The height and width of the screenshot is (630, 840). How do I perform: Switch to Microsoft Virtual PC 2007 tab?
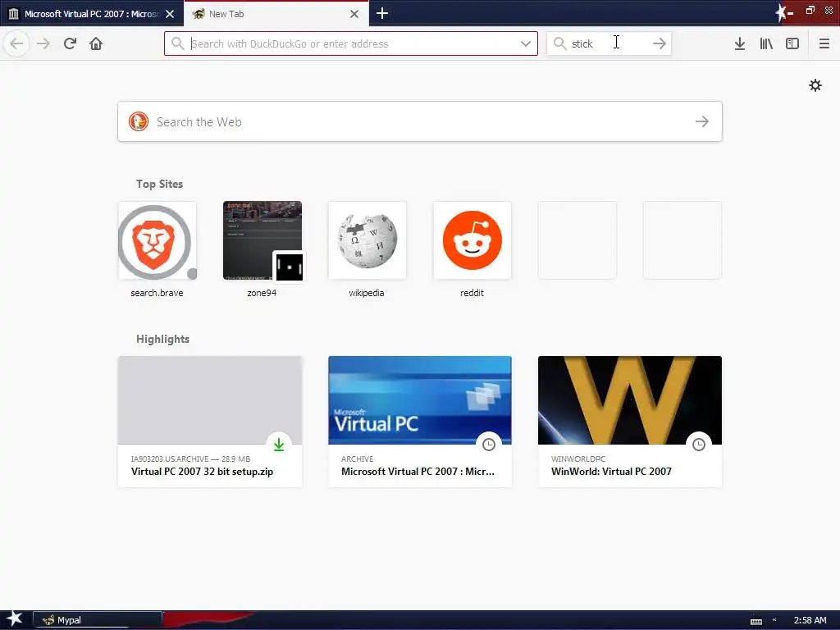[x=91, y=14]
